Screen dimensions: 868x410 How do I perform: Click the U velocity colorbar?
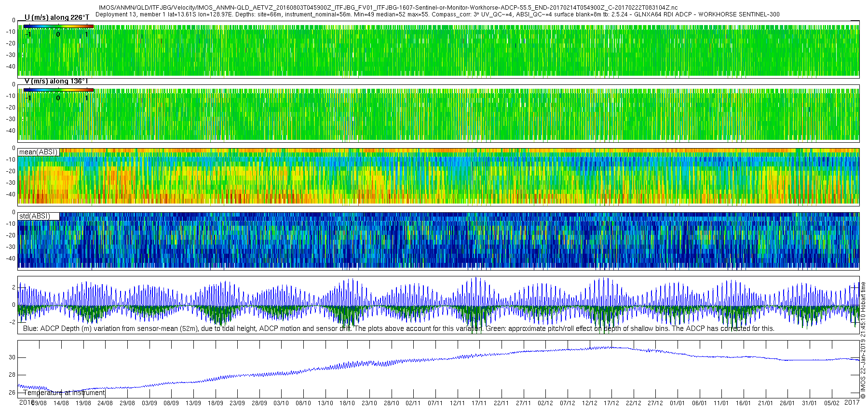pyautogui.click(x=58, y=27)
